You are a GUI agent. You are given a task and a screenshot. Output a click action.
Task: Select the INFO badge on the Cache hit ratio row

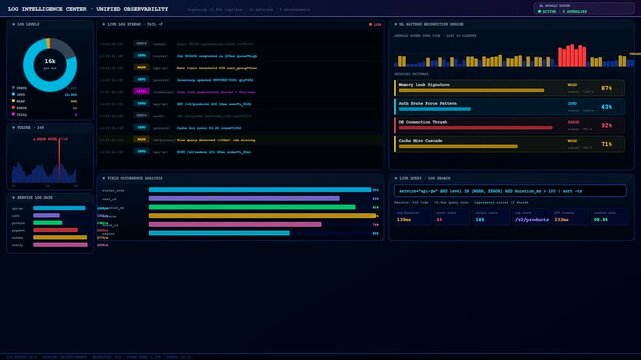click(x=141, y=127)
